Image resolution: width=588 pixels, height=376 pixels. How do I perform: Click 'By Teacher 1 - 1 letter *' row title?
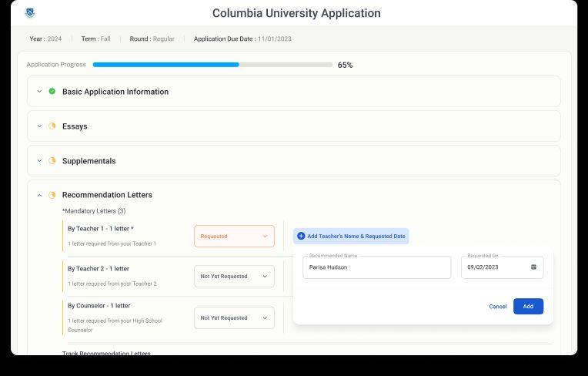(x=101, y=229)
